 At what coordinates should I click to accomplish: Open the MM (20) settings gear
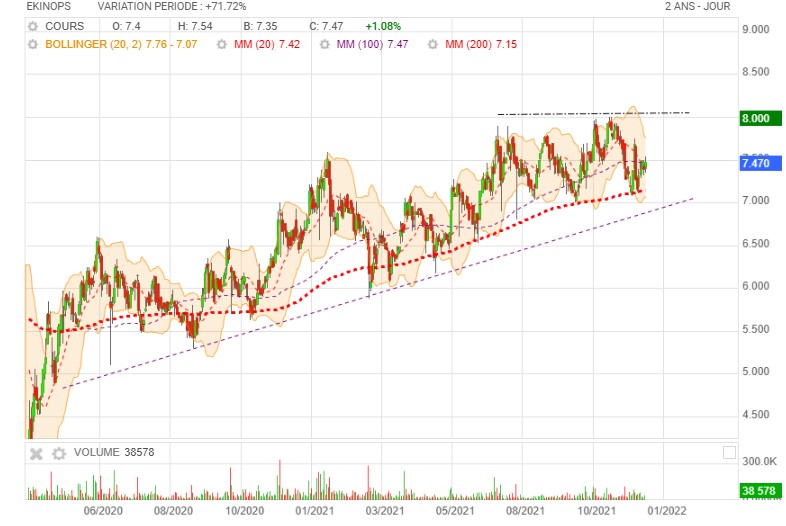click(x=222, y=45)
